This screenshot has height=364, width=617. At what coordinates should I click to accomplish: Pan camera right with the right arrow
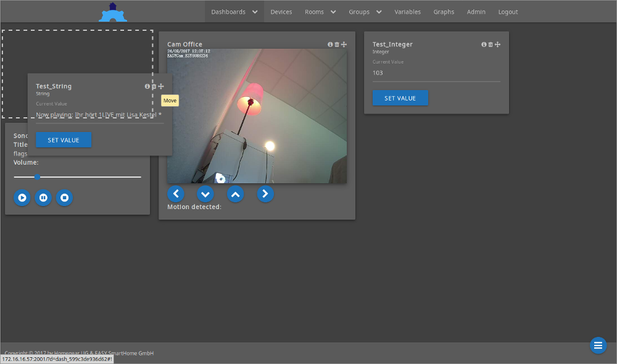[265, 194]
